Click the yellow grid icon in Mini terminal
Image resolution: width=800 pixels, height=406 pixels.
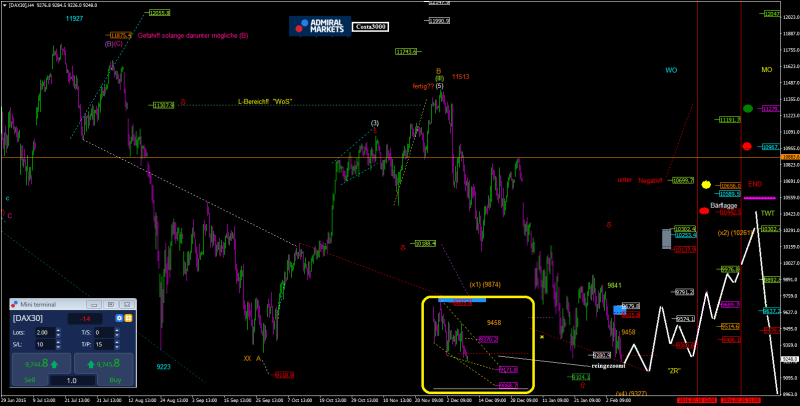[129, 318]
